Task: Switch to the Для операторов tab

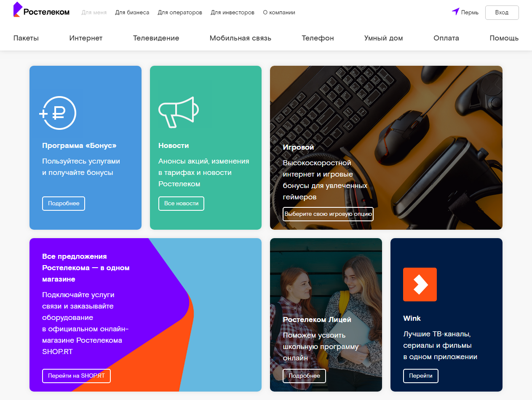Action: click(x=180, y=13)
